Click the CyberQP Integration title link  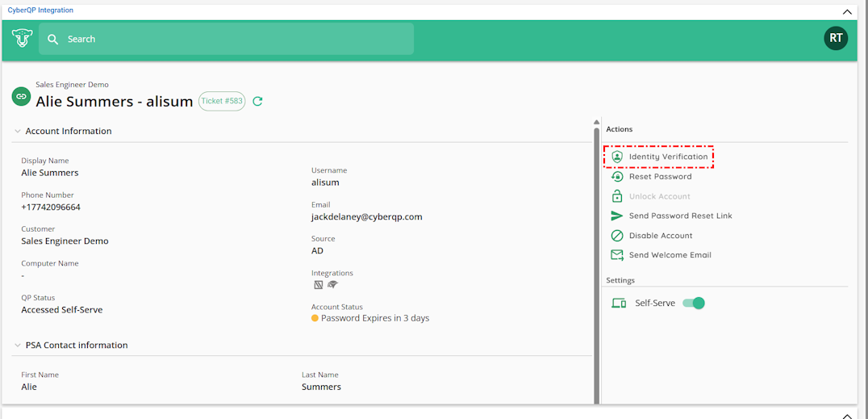pyautogui.click(x=40, y=10)
